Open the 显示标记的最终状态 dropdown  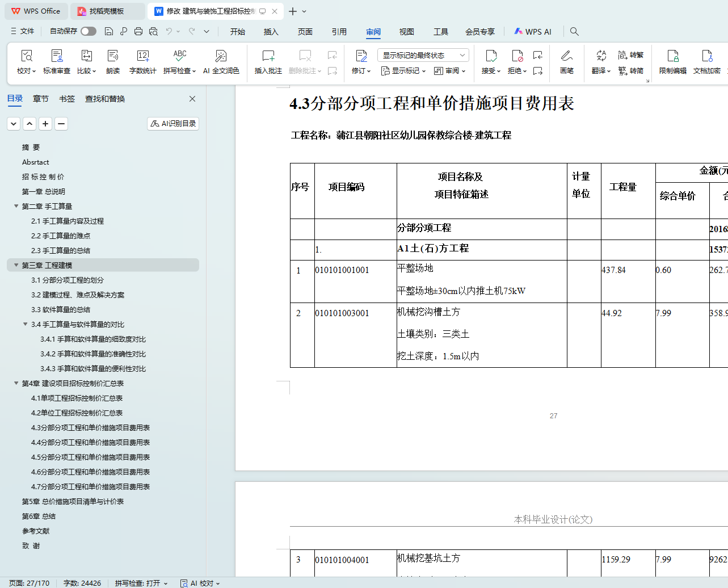pos(423,55)
